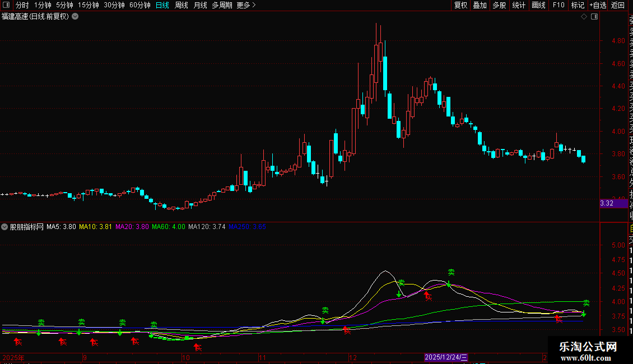Image resolution: width=633 pixels, height=364 pixels.
Task: Select the 15分钟 period
Action: (89, 5)
